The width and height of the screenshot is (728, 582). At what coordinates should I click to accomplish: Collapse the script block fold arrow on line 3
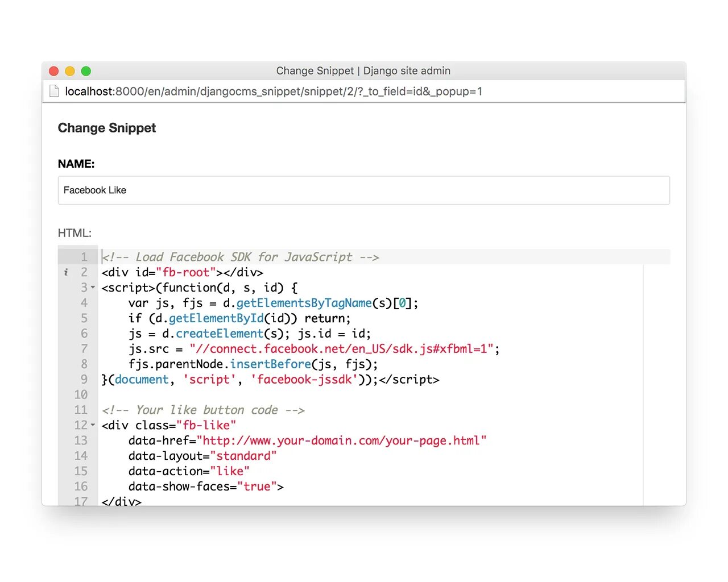[x=93, y=288]
